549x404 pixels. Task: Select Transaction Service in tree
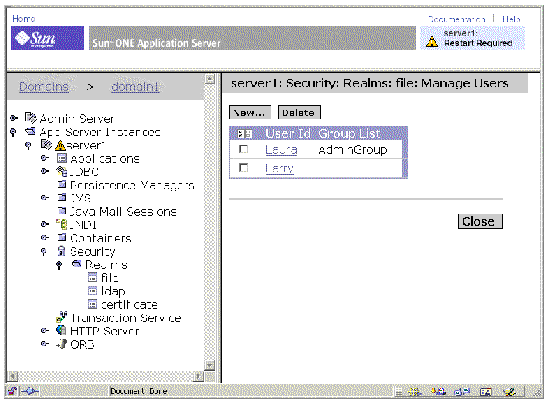pyautogui.click(x=126, y=318)
